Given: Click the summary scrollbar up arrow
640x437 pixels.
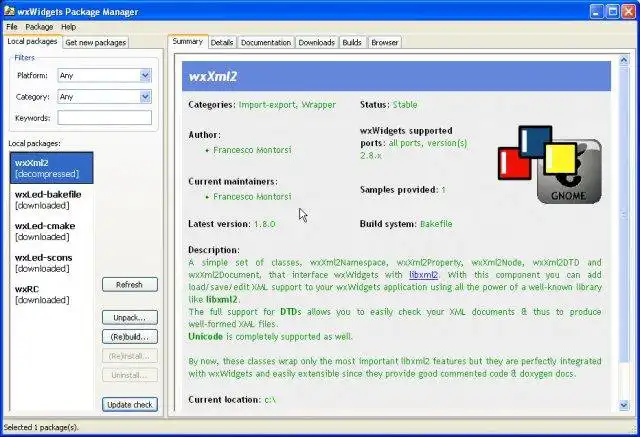Looking at the screenshot, I should (624, 60).
